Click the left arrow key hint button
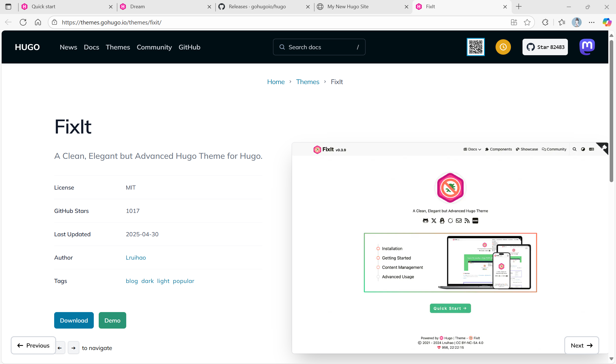The image size is (616, 364). (x=60, y=348)
